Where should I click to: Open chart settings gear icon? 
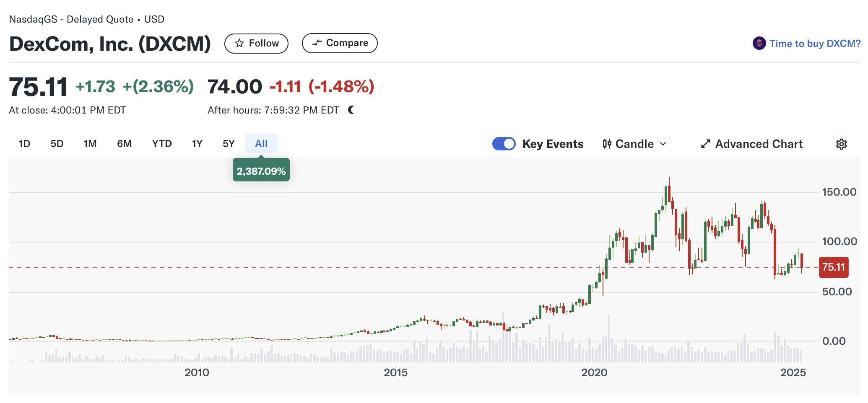pos(841,144)
